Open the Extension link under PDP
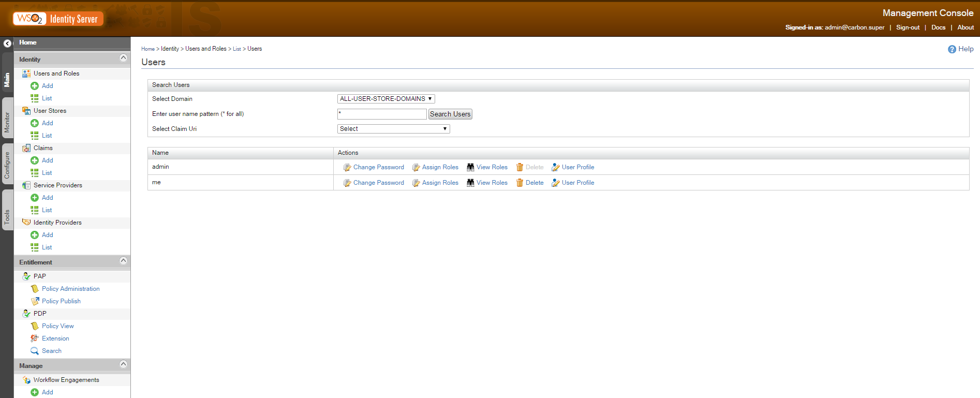Viewport: 980px width, 398px height. pyautogui.click(x=55, y=338)
